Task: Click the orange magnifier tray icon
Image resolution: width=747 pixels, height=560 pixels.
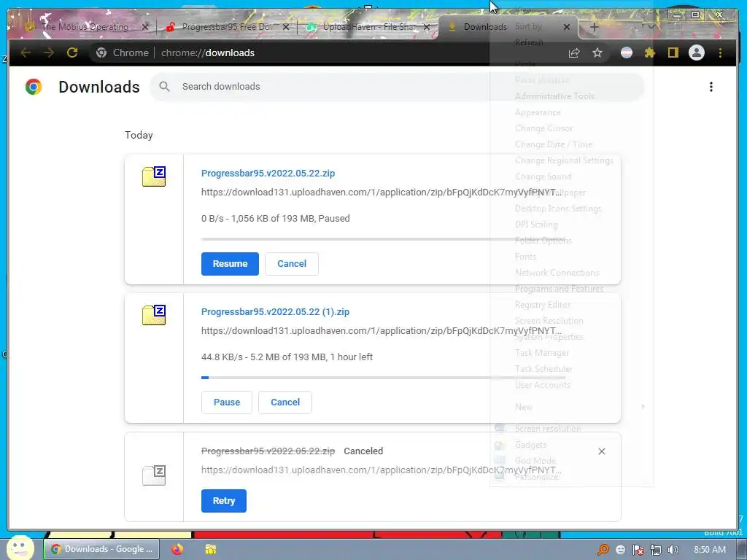Action: click(603, 550)
